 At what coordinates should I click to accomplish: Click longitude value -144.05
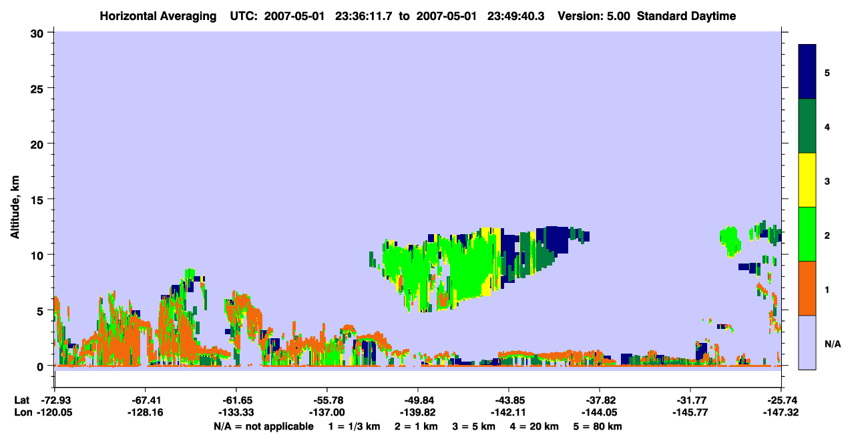600,412
